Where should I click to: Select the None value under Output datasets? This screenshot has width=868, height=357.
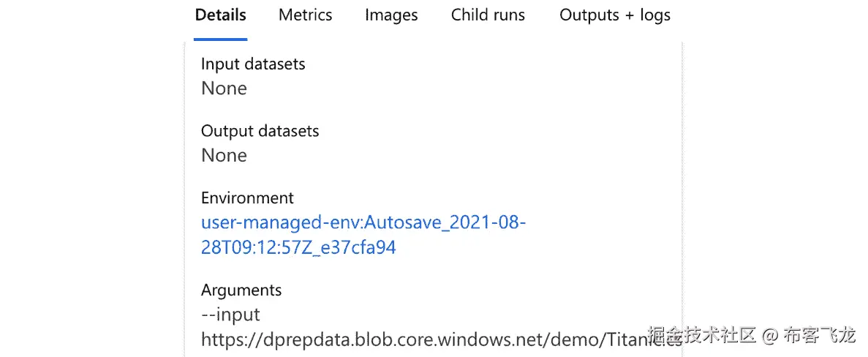pos(224,155)
